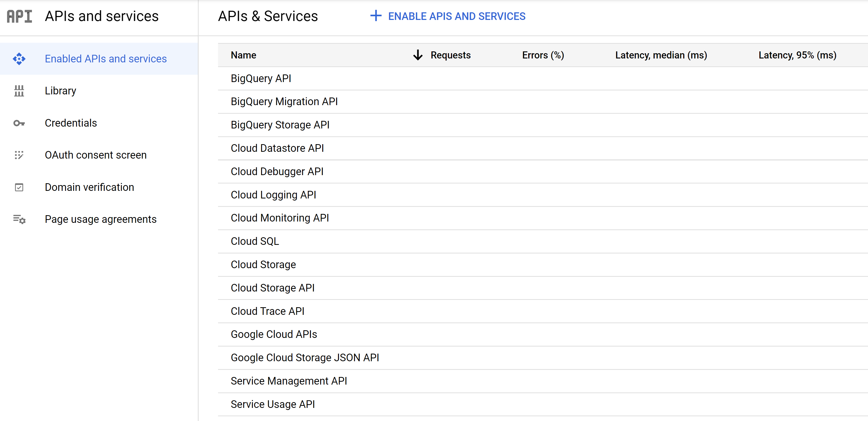Viewport: 868px width, 421px height.
Task: Select the Credentials key icon
Action: (x=19, y=123)
